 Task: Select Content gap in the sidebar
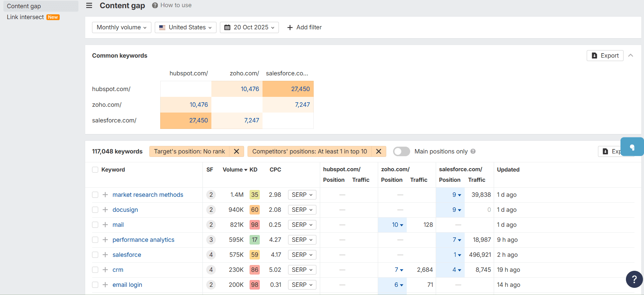click(24, 6)
